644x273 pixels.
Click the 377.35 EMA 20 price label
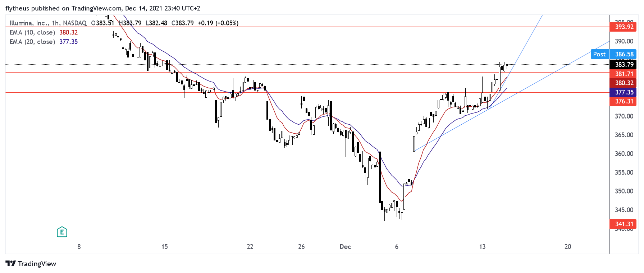coord(623,92)
